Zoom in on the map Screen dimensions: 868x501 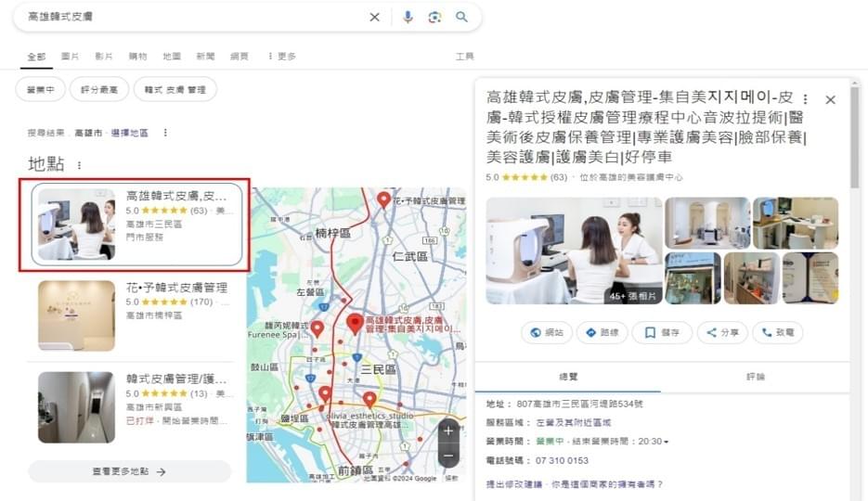(x=448, y=430)
